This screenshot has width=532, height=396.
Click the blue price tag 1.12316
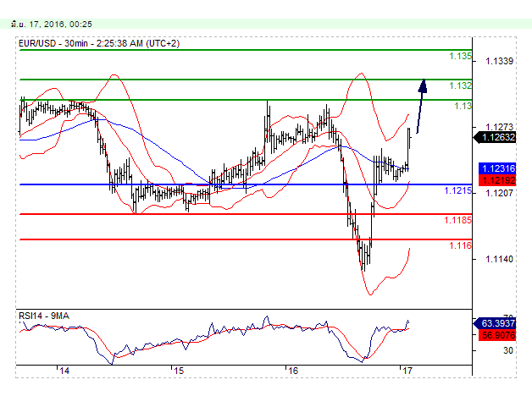pos(497,168)
